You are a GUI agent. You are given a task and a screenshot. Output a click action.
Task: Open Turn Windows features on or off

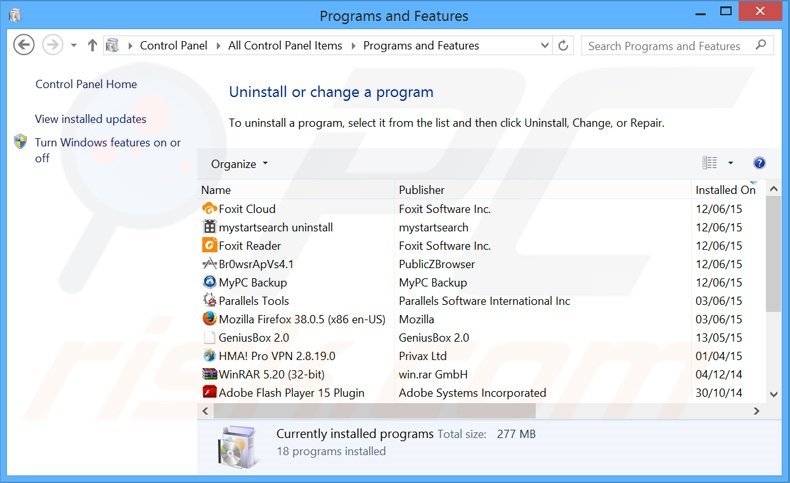click(107, 150)
